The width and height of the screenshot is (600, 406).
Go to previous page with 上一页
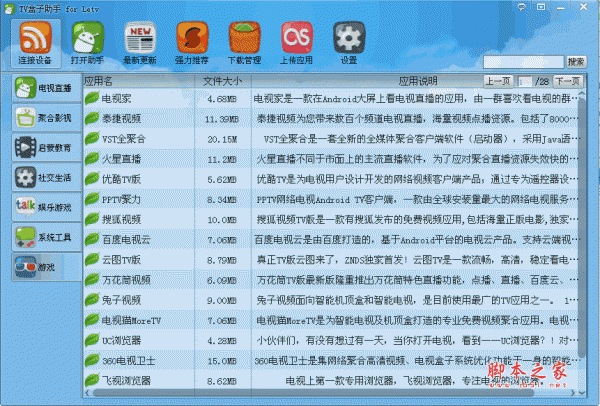click(498, 81)
